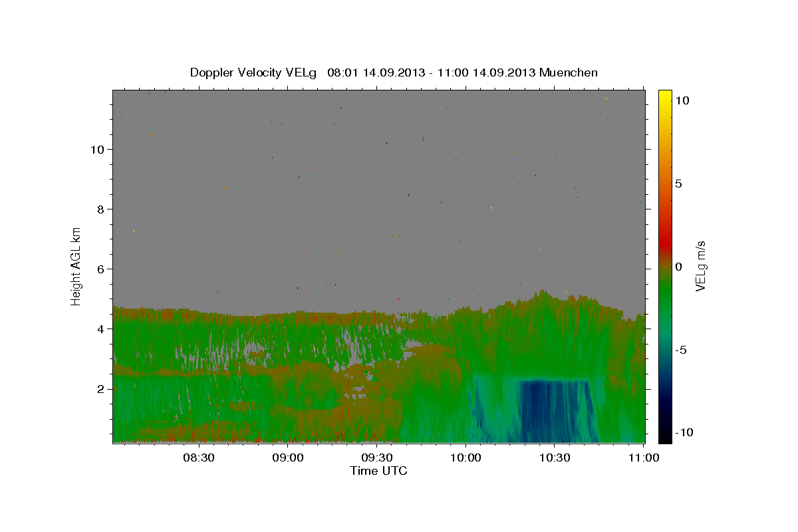
Task: Click the colorbar value -10 label
Action: pos(684,432)
